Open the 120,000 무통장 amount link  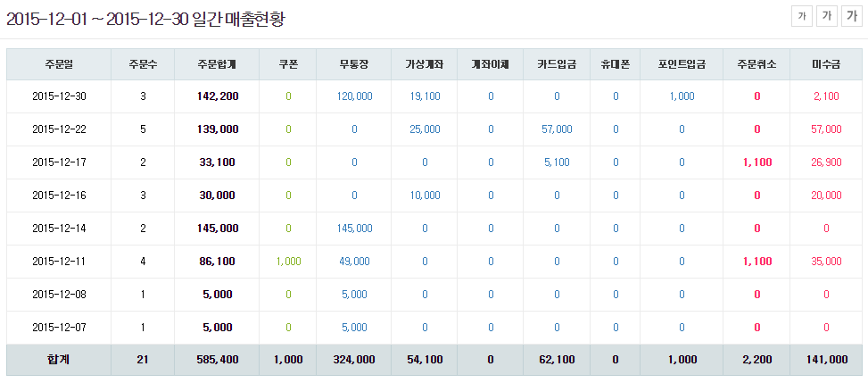click(354, 96)
